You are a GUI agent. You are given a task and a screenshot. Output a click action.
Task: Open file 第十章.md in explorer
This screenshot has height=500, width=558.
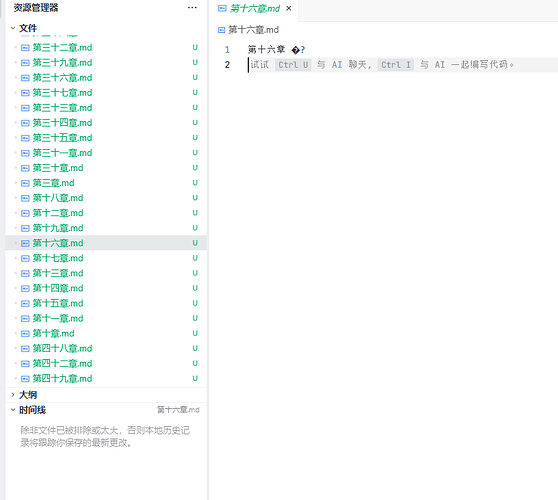[106, 333]
